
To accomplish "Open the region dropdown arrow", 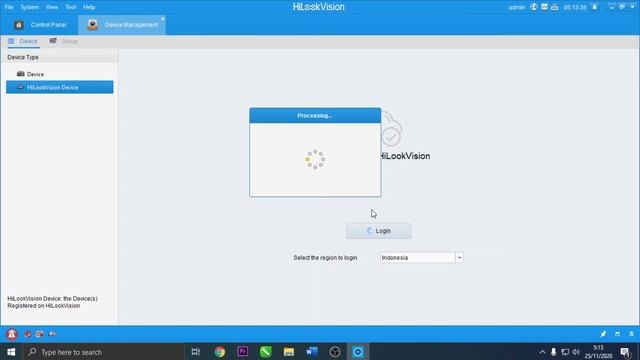I will [x=459, y=258].
